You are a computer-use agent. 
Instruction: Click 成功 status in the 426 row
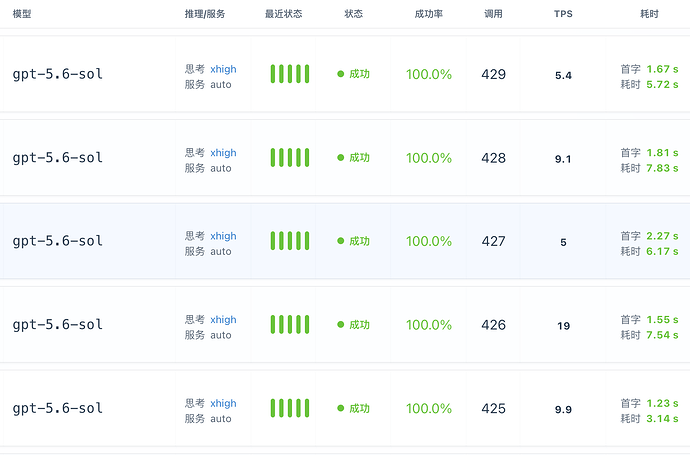tap(353, 325)
